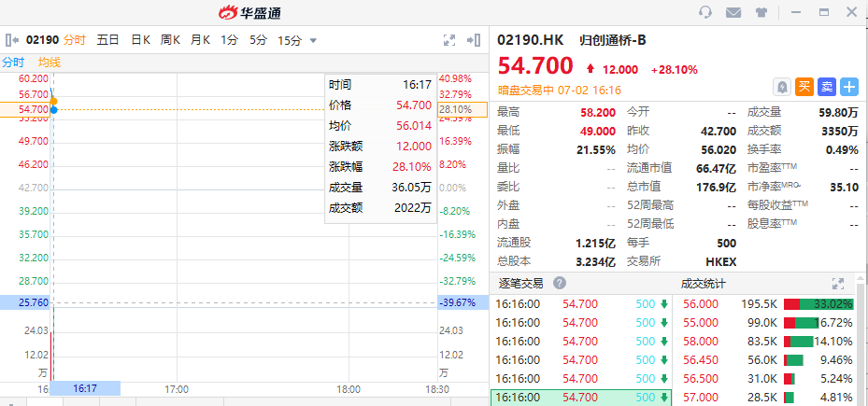
Task: Click the current price 54.700 headline
Action: coord(535,65)
